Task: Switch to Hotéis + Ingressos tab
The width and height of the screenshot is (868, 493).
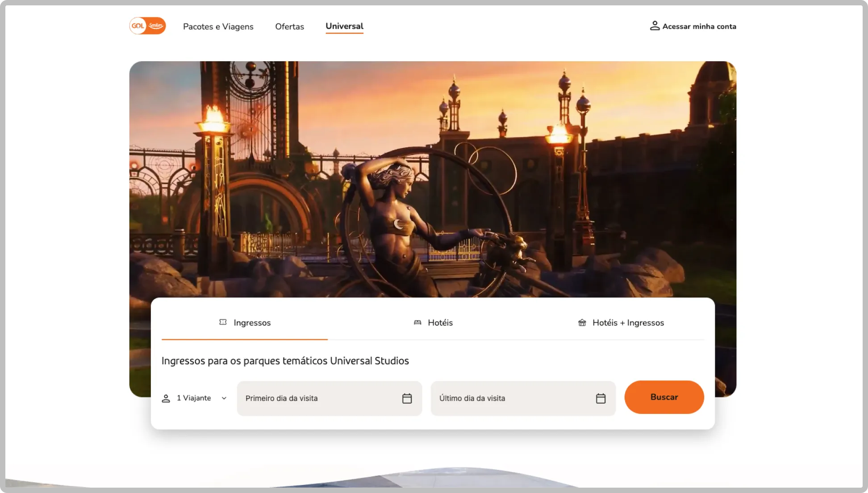Action: tap(621, 322)
